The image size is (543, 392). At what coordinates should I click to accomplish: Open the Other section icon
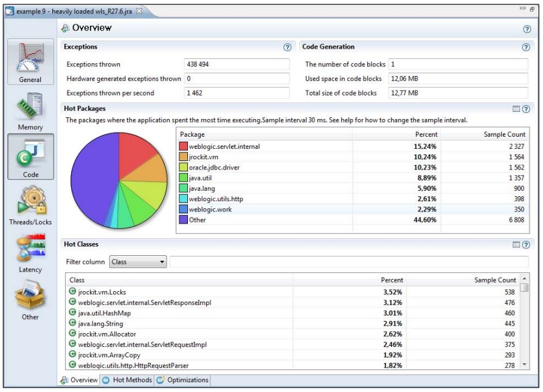click(x=30, y=299)
